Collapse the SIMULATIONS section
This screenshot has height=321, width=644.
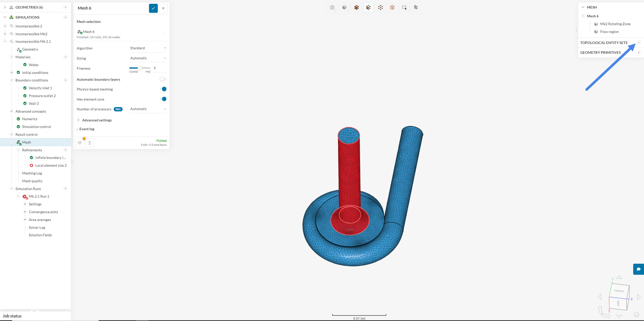click(x=5, y=17)
